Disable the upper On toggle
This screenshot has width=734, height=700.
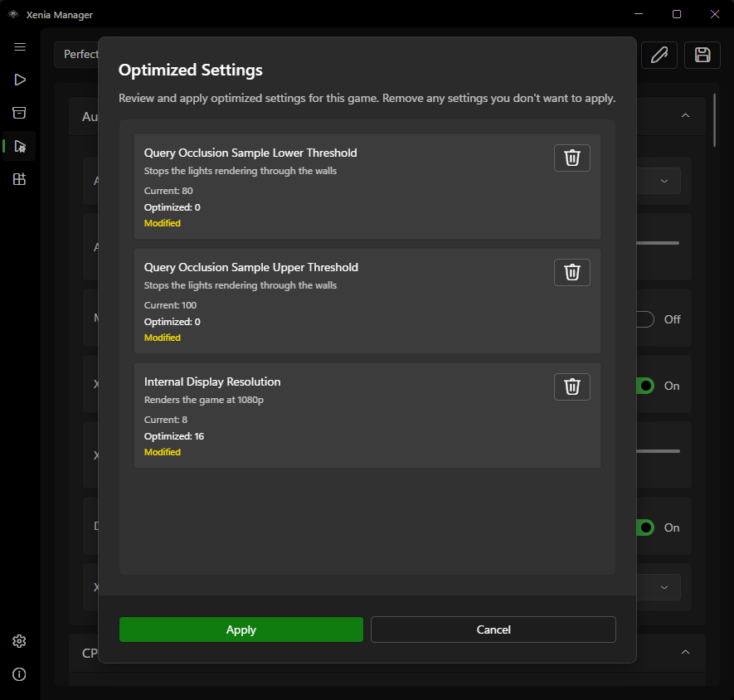(x=643, y=386)
